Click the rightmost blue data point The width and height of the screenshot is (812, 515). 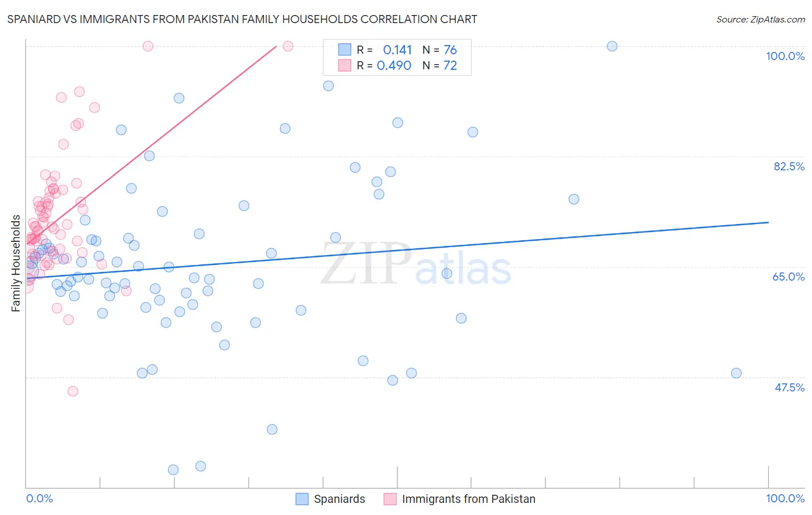[x=736, y=373]
